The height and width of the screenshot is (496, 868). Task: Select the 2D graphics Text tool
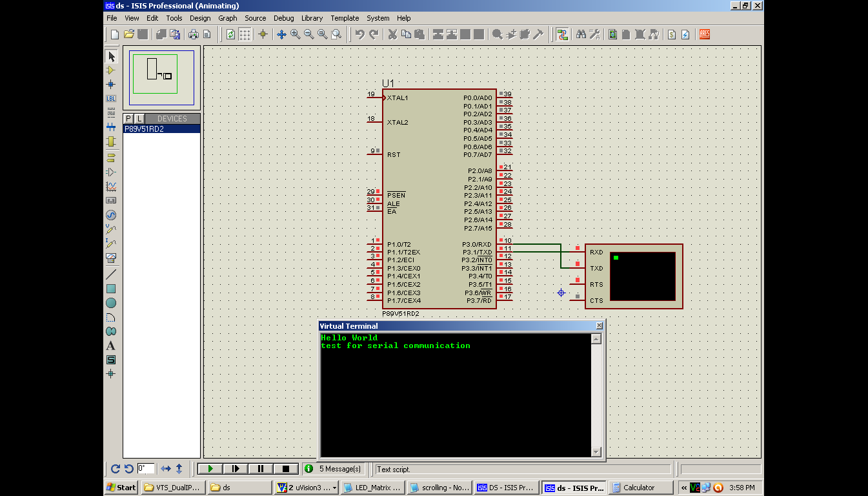click(111, 346)
